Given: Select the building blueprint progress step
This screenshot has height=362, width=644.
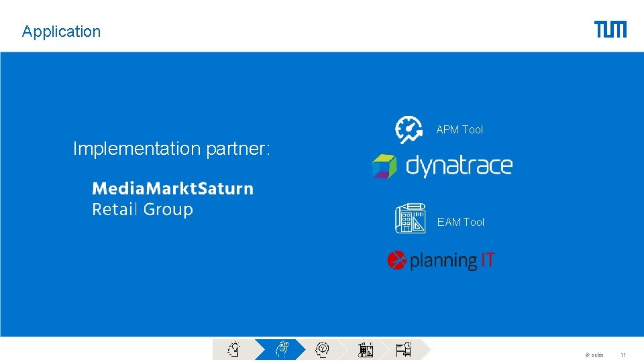Looking at the screenshot, I should tap(365, 350).
